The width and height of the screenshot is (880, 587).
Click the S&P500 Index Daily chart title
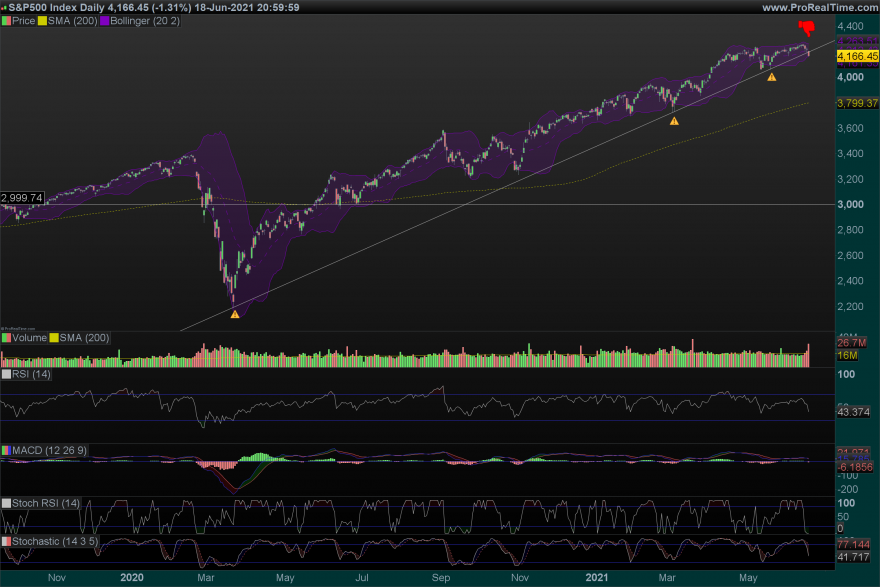click(154, 7)
